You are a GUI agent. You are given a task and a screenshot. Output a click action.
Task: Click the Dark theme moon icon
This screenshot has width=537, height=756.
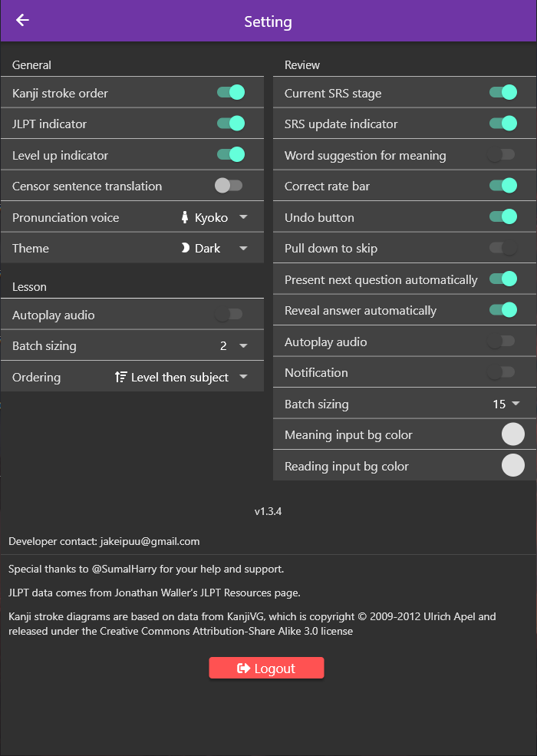[185, 248]
